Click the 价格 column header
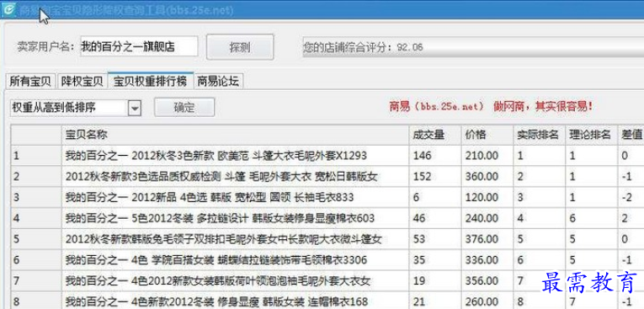This screenshot has width=644, height=309. tap(487, 135)
